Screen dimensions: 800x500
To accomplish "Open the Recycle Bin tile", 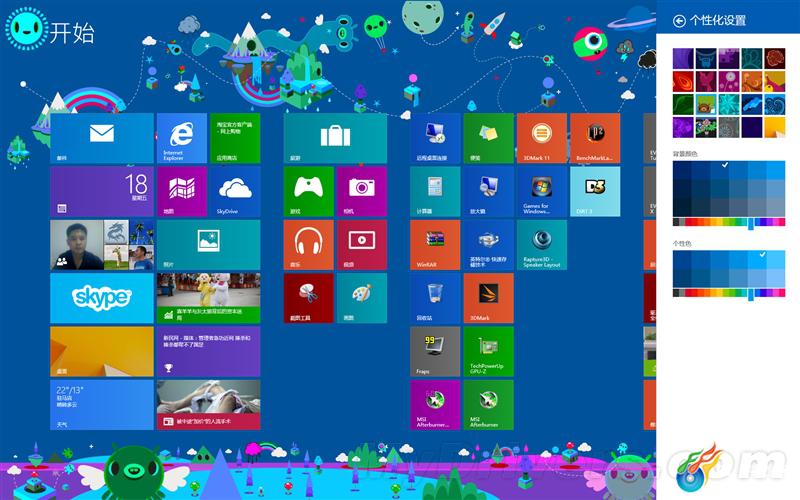I will [x=435, y=298].
